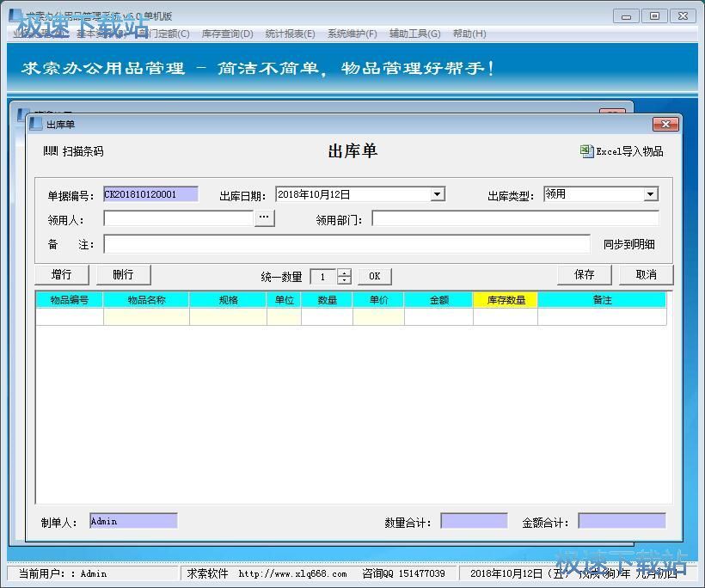The image size is (705, 588).
Task: Increase 统一数量 using the spinner arrows
Action: (345, 273)
